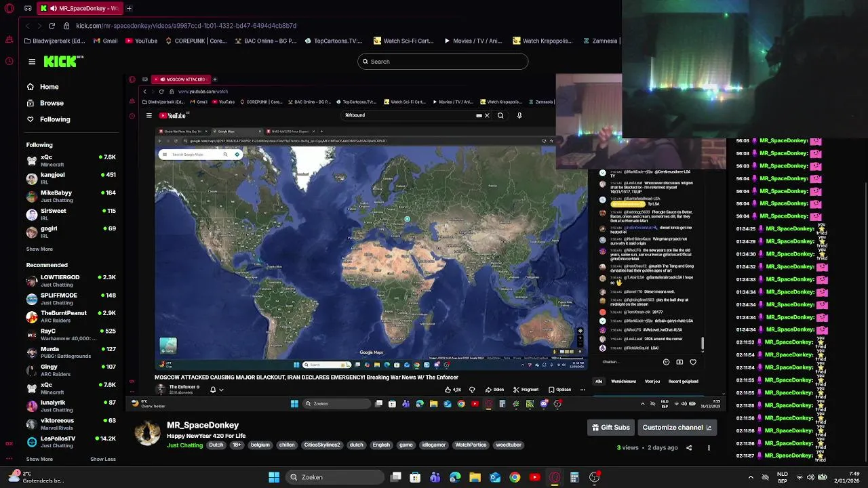
Task: Select the weedtuber tag
Action: click(509, 445)
